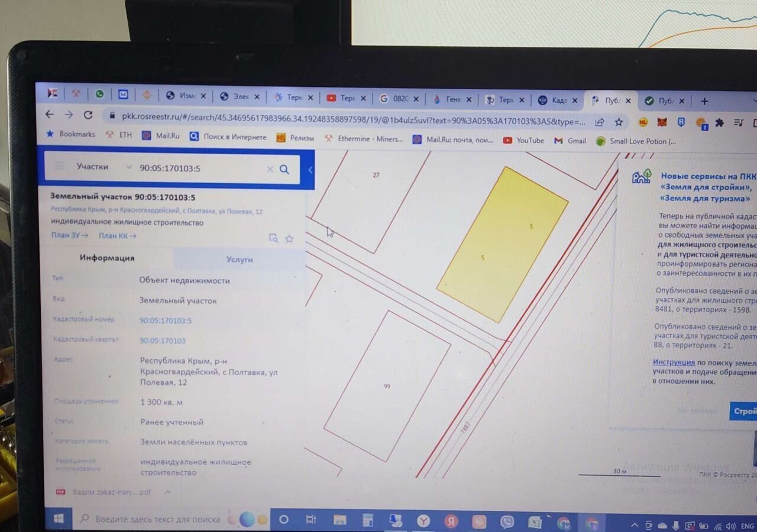The height and width of the screenshot is (532, 757).
Task: Click the '1 300 кв. м' area value
Action: pos(161,402)
